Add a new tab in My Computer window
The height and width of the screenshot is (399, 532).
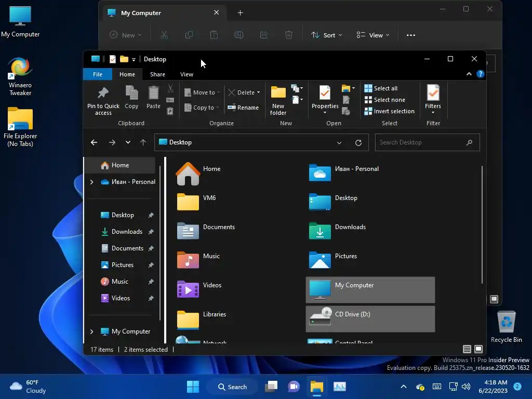click(240, 13)
